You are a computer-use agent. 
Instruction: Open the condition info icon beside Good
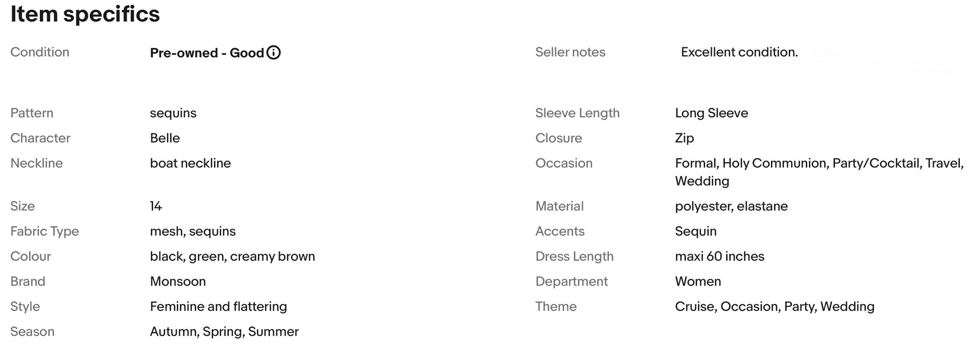click(x=273, y=52)
